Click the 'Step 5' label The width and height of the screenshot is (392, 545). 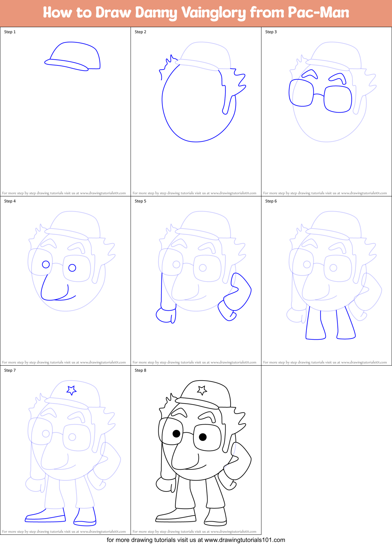click(140, 201)
